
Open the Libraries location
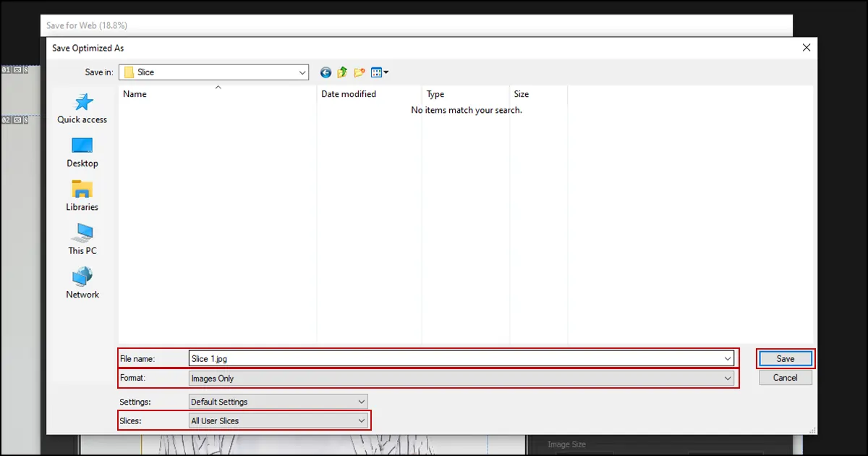pos(82,195)
